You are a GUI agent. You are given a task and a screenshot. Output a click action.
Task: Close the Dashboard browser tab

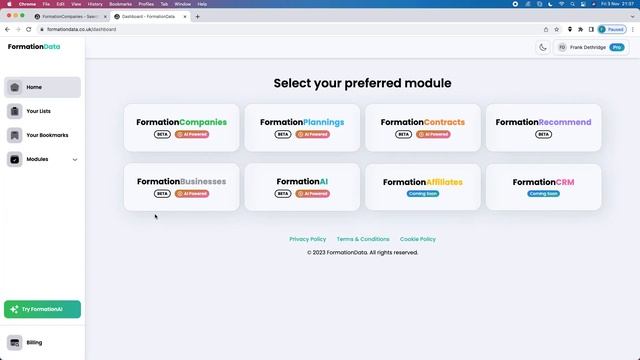pyautogui.click(x=185, y=17)
